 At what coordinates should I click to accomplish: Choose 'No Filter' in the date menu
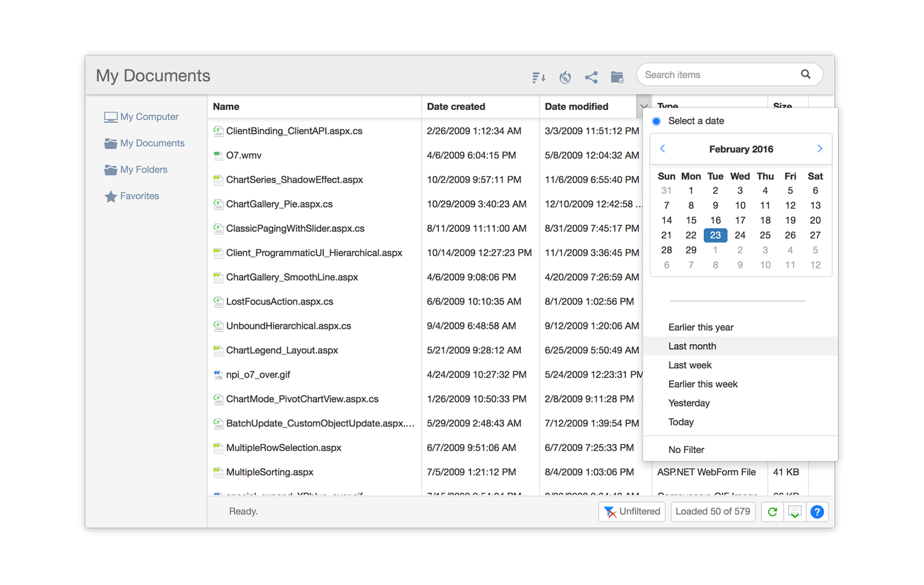[x=686, y=450]
